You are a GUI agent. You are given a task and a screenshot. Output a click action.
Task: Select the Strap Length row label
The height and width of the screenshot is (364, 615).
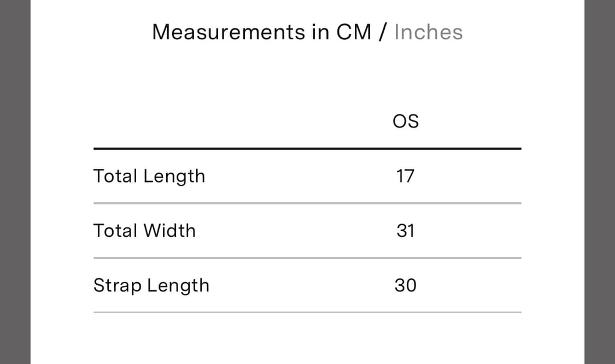(151, 285)
